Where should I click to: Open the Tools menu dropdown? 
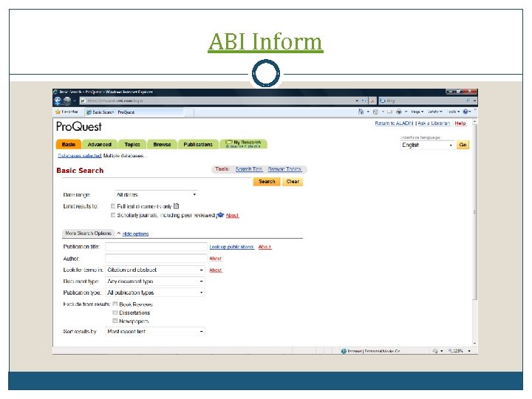coord(453,112)
